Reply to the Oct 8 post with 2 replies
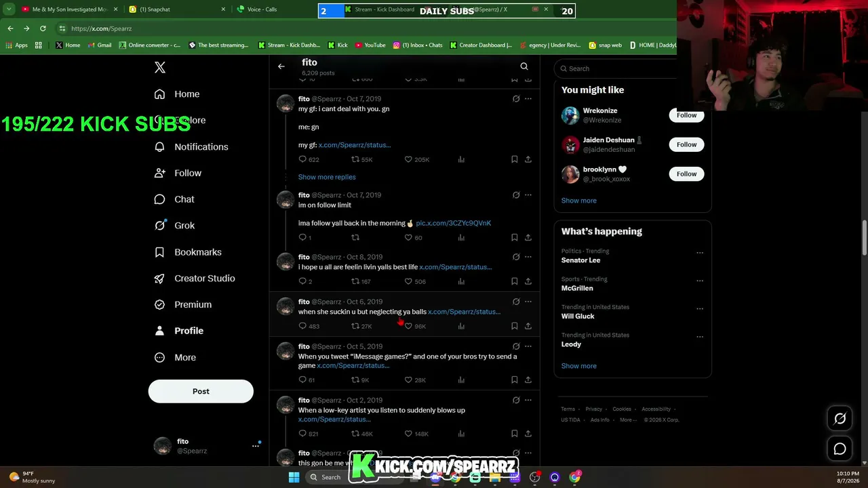This screenshot has height=488, width=868. pyautogui.click(x=302, y=281)
